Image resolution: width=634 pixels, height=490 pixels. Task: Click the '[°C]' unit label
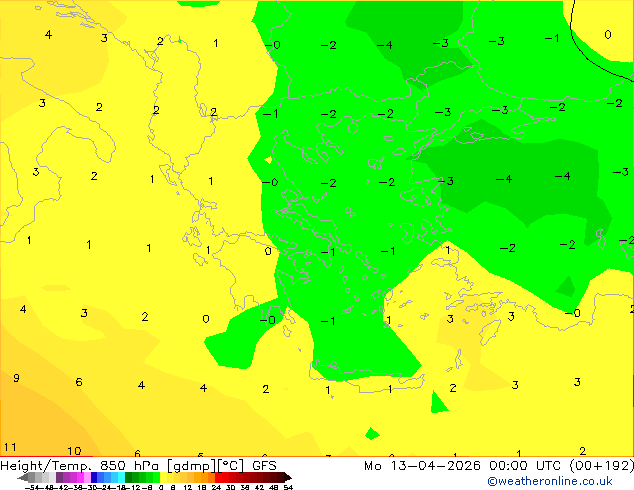pos(231,466)
